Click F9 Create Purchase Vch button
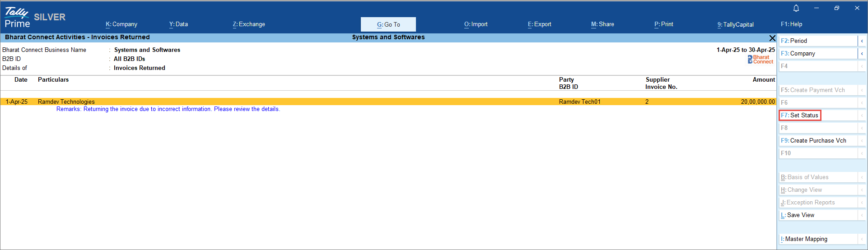Screen dimensions: 868x250 818,141
